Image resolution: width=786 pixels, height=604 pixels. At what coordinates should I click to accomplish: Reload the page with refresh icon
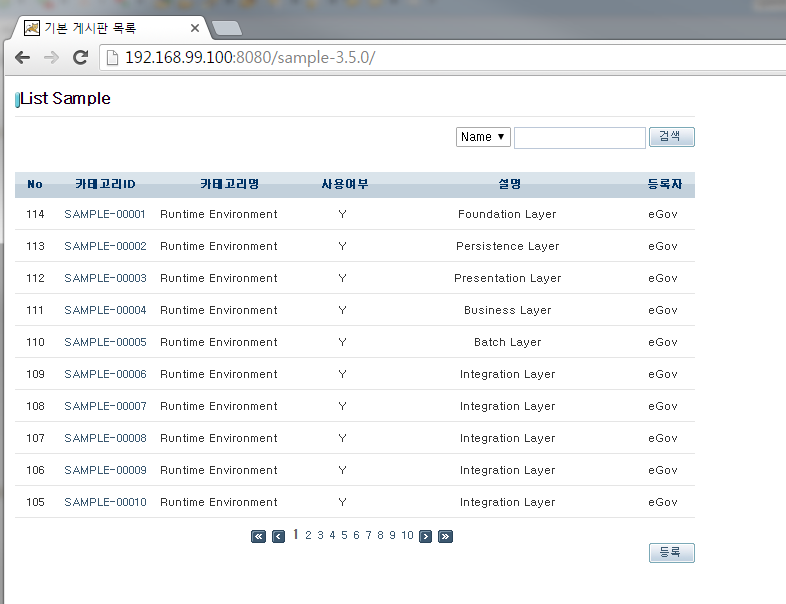click(x=81, y=58)
